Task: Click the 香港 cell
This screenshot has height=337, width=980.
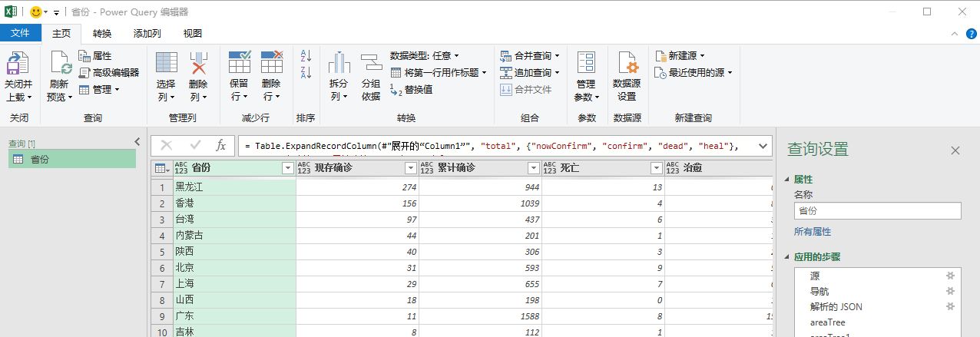Action: click(x=234, y=203)
